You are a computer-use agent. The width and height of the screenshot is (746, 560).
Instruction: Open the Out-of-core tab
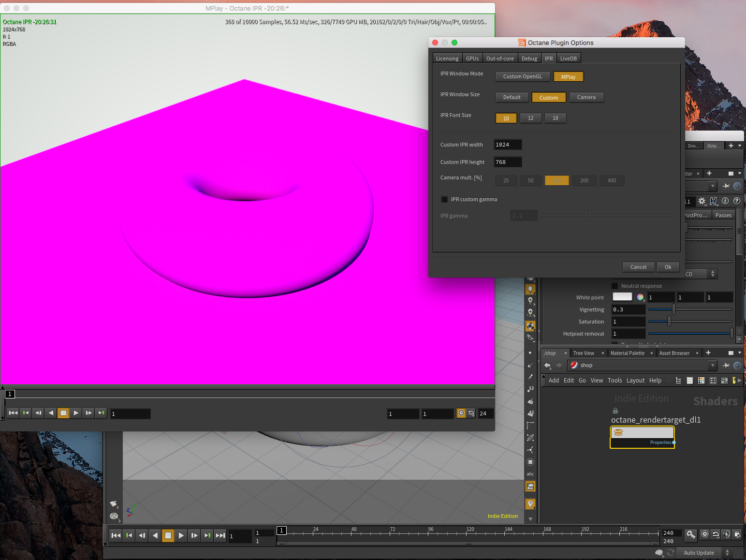click(x=500, y=59)
